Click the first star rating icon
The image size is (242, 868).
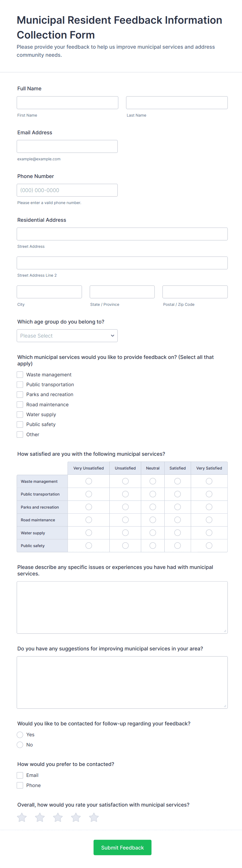point(22,817)
